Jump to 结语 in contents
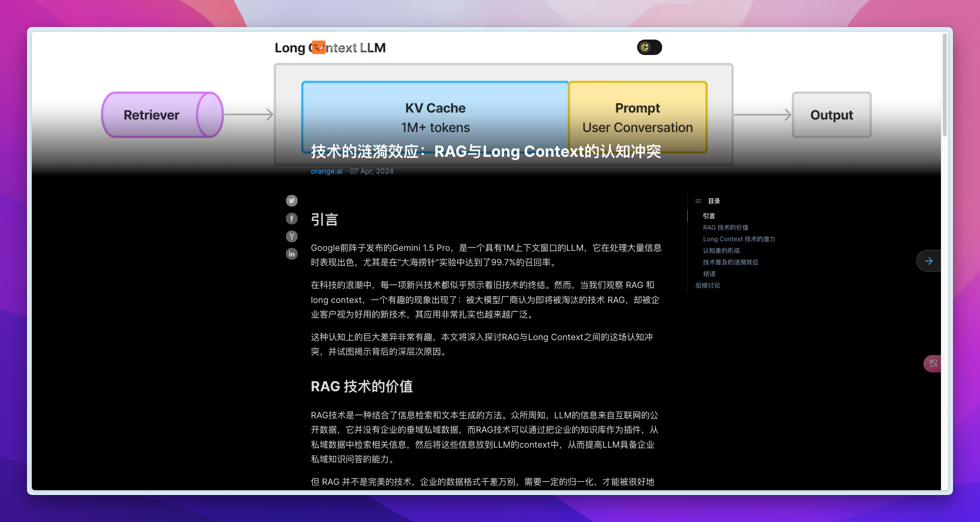Screen dimensions: 980x522 click(709, 274)
